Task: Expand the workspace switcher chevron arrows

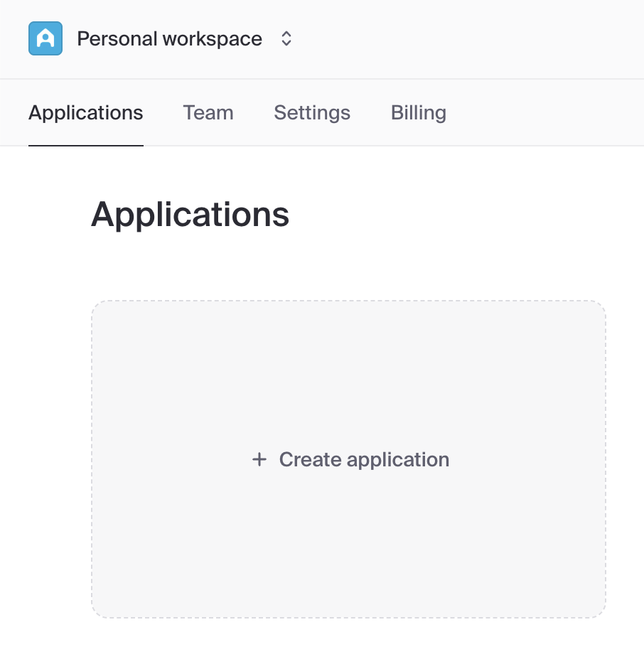Action: [286, 38]
